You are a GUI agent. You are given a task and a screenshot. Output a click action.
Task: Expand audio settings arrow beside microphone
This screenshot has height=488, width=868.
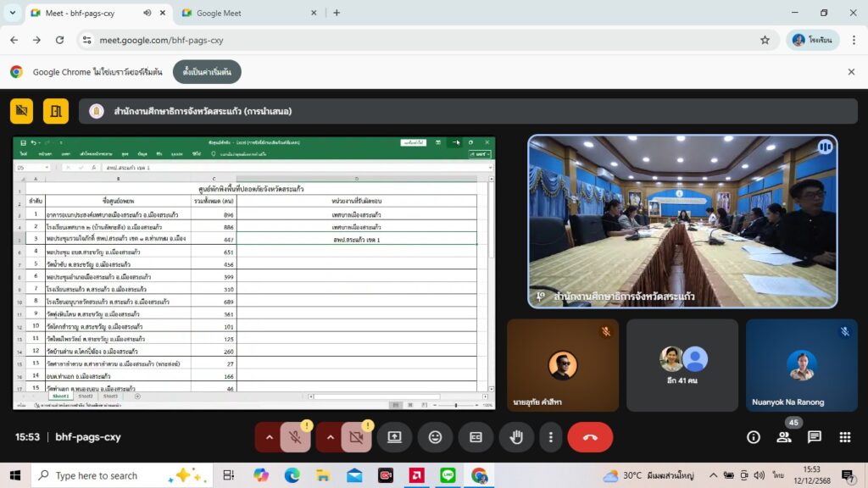pos(270,437)
